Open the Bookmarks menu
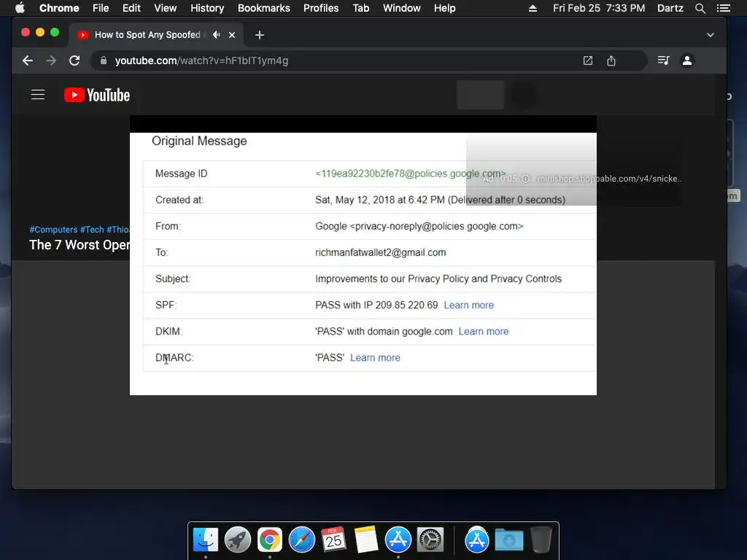 pos(264,8)
